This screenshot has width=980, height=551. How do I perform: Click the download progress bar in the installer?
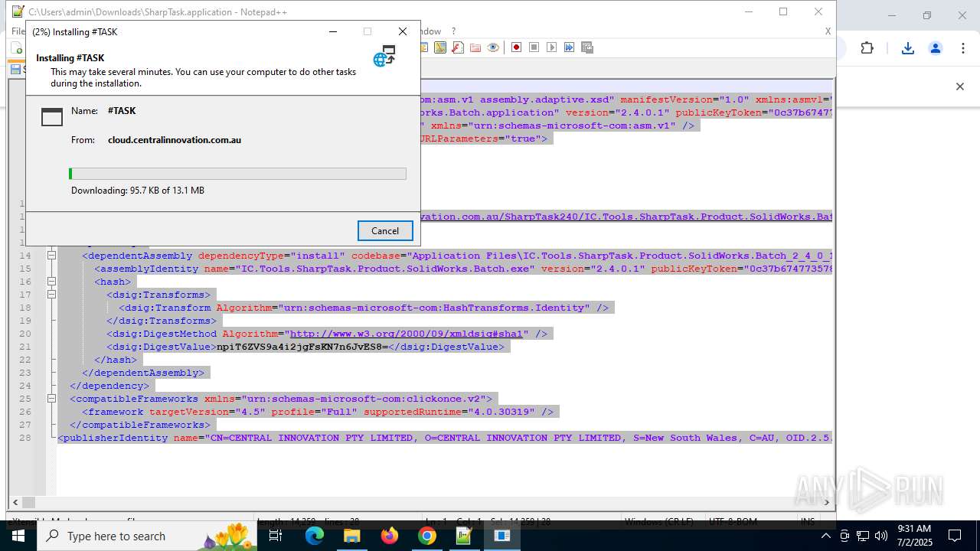click(x=237, y=174)
